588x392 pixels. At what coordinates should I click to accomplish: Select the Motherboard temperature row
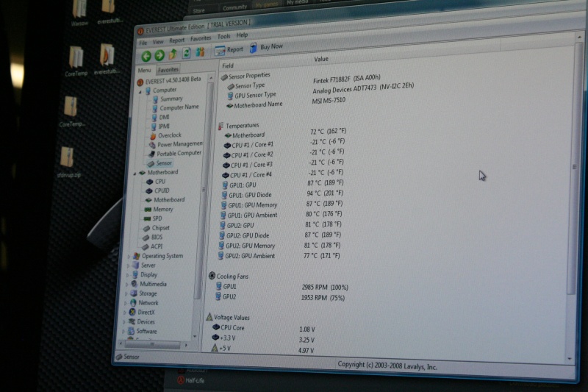[x=285, y=133]
